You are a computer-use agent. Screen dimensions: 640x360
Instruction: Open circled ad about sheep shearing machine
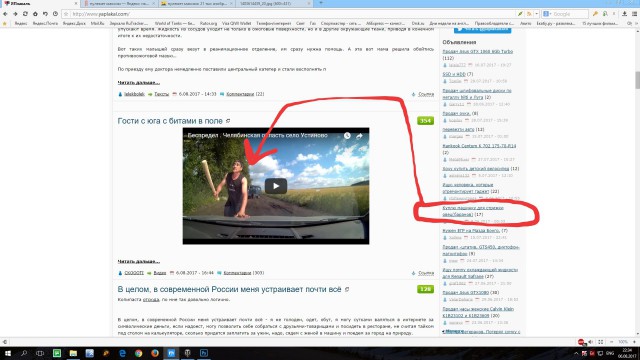point(473,211)
